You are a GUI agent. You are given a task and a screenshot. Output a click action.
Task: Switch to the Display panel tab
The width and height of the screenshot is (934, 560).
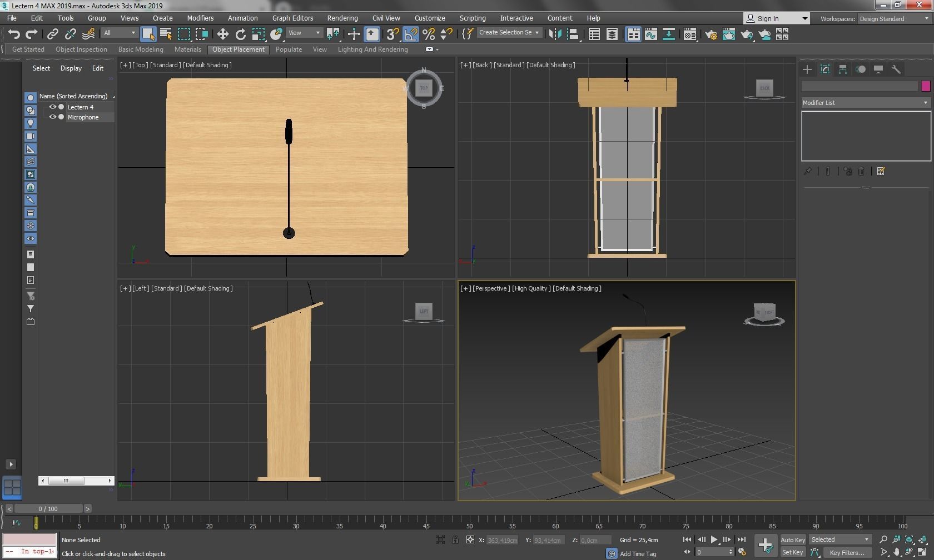pos(878,69)
